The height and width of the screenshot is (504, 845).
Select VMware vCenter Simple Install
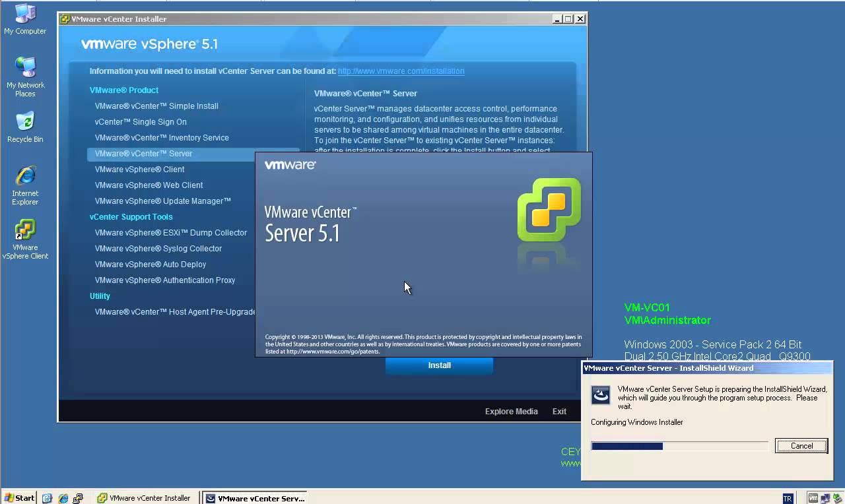[x=156, y=106]
